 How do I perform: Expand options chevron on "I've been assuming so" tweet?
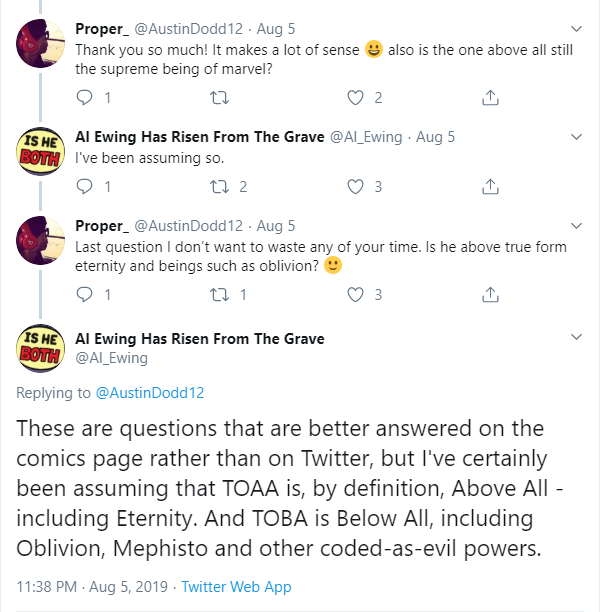(x=576, y=137)
